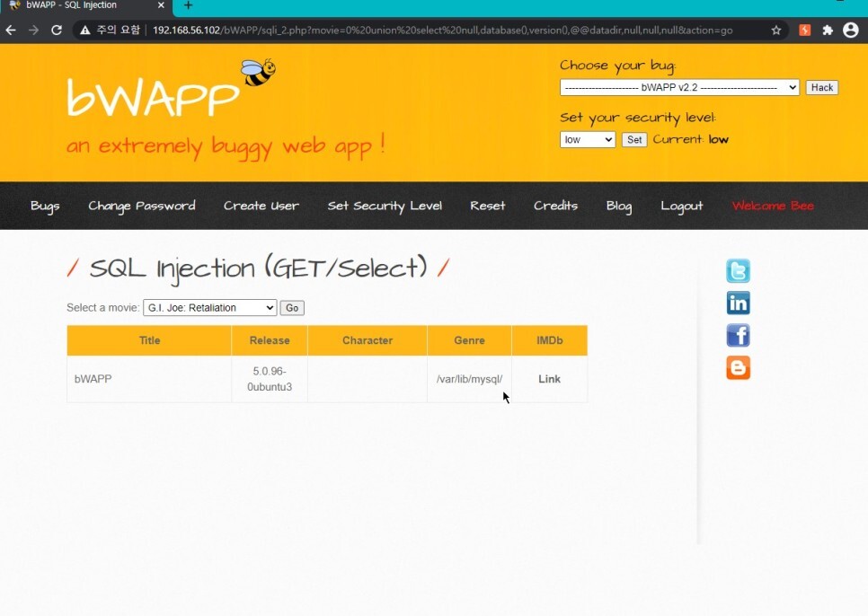The width and height of the screenshot is (868, 616).
Task: Click the SQL Injection (GET/Select) heading
Action: pos(258,268)
